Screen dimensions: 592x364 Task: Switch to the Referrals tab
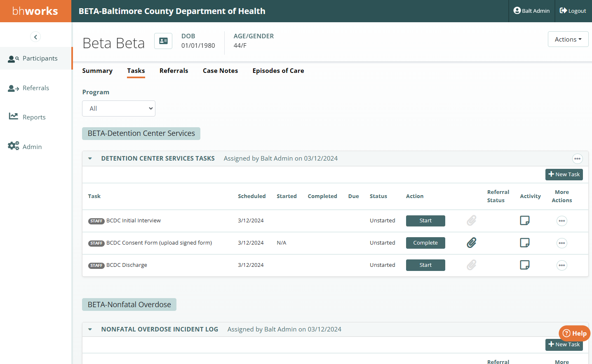coord(174,71)
